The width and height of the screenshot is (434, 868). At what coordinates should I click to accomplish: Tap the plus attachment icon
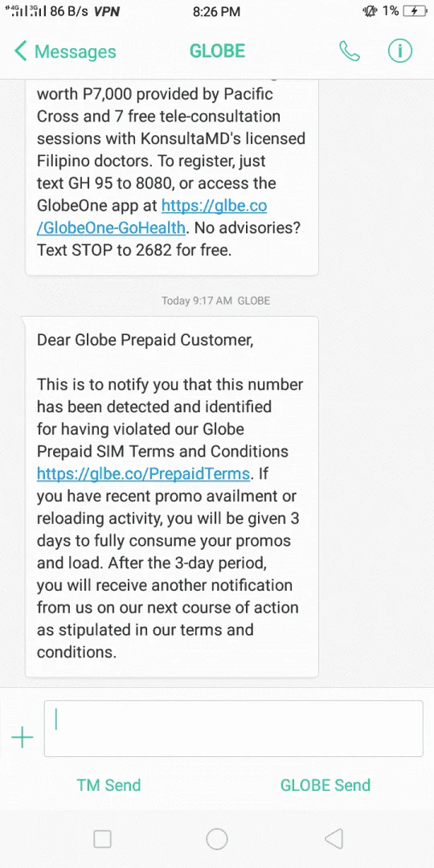click(x=23, y=737)
